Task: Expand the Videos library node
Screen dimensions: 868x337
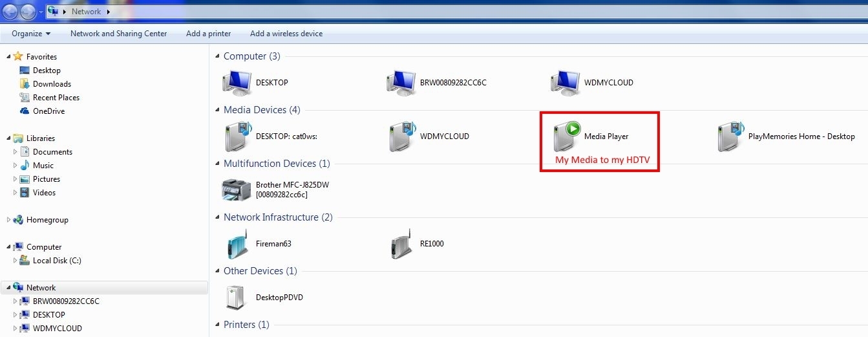Action: (16, 192)
